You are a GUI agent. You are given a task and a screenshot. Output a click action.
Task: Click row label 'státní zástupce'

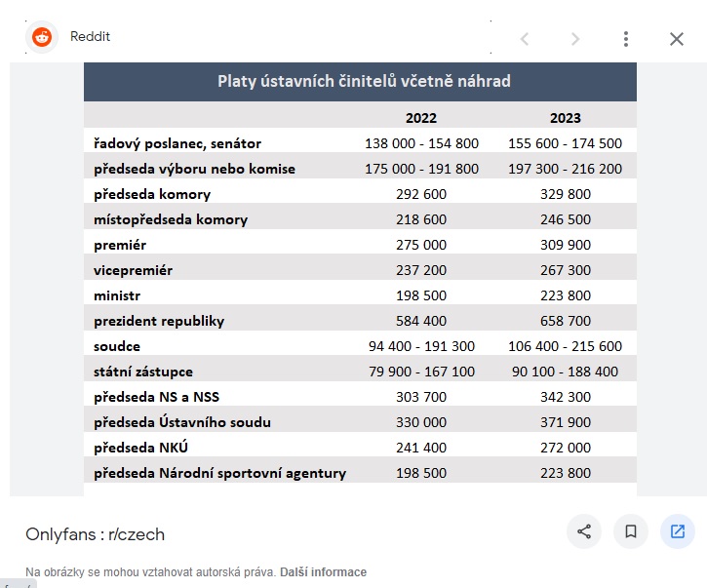point(143,372)
